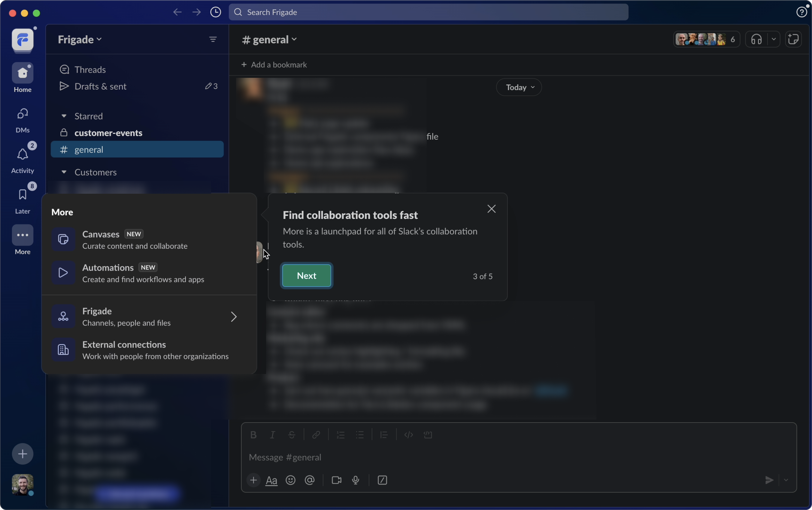Toggle bold formatting
Image resolution: width=812 pixels, height=510 pixels.
coord(253,435)
